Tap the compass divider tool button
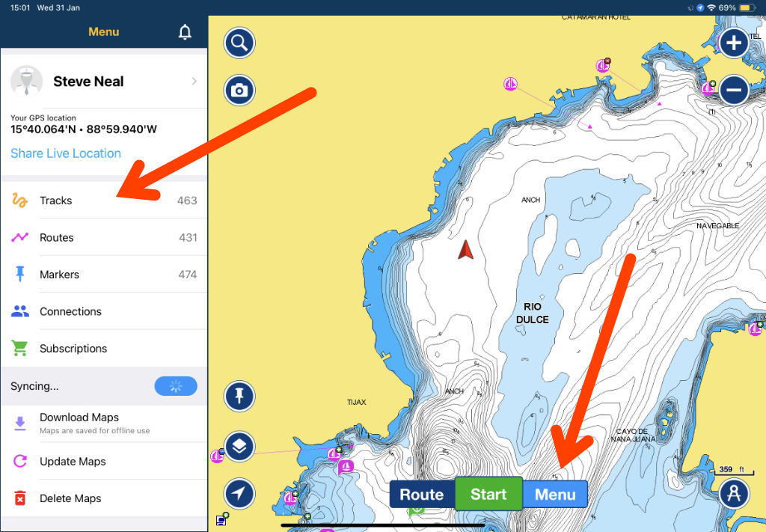 (734, 493)
